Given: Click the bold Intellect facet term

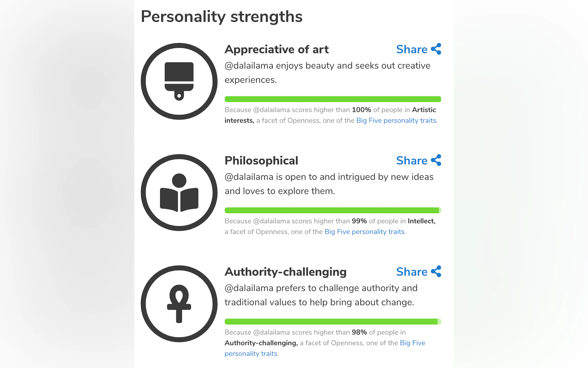Looking at the screenshot, I should 421,221.
